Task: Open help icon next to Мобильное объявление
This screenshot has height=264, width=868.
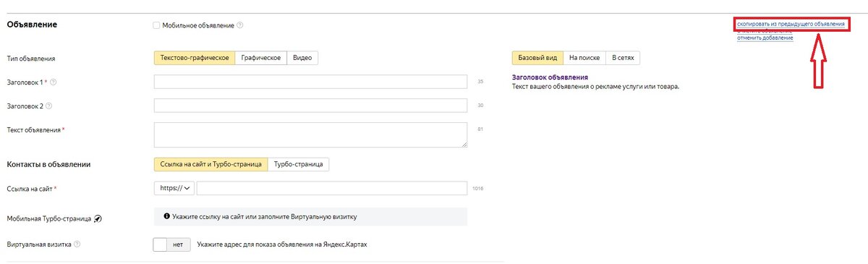Action: [x=240, y=25]
